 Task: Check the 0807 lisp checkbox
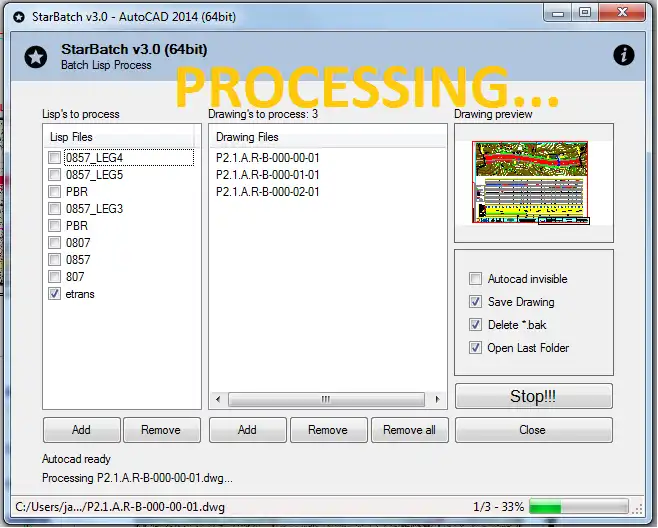(54, 243)
